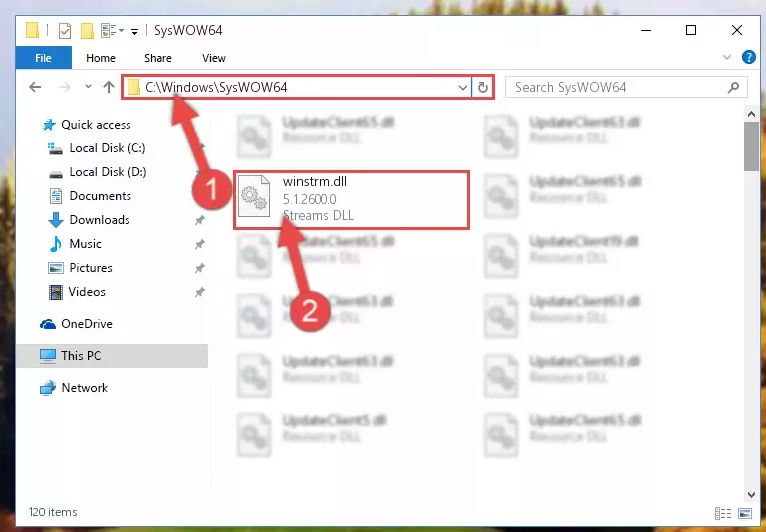Go up one folder level

pos(109,87)
